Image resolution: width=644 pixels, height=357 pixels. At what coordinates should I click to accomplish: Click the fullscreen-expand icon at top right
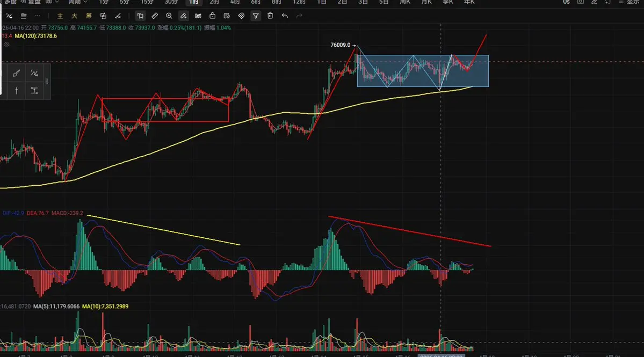(608, 2)
